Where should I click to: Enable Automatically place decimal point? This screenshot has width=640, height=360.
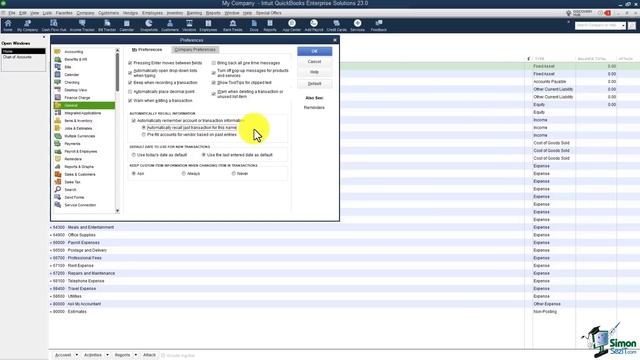[130, 92]
